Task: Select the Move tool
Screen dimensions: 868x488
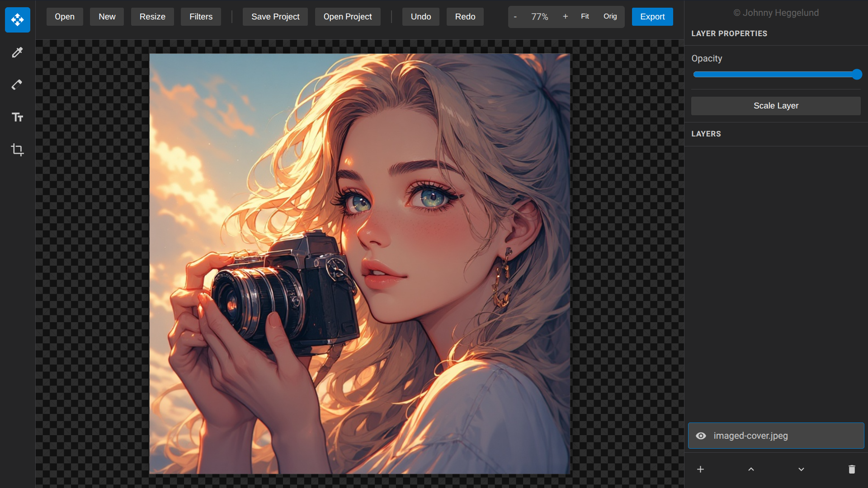Action: tap(17, 20)
